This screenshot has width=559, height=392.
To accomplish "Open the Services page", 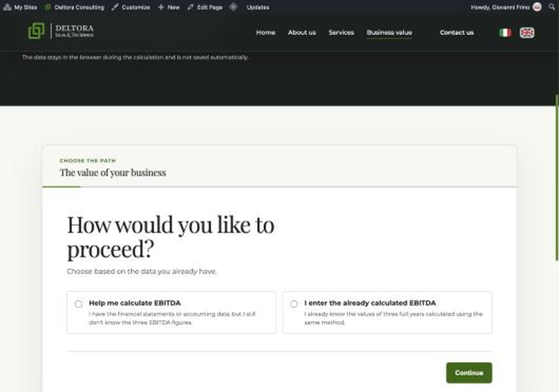I will click(341, 32).
